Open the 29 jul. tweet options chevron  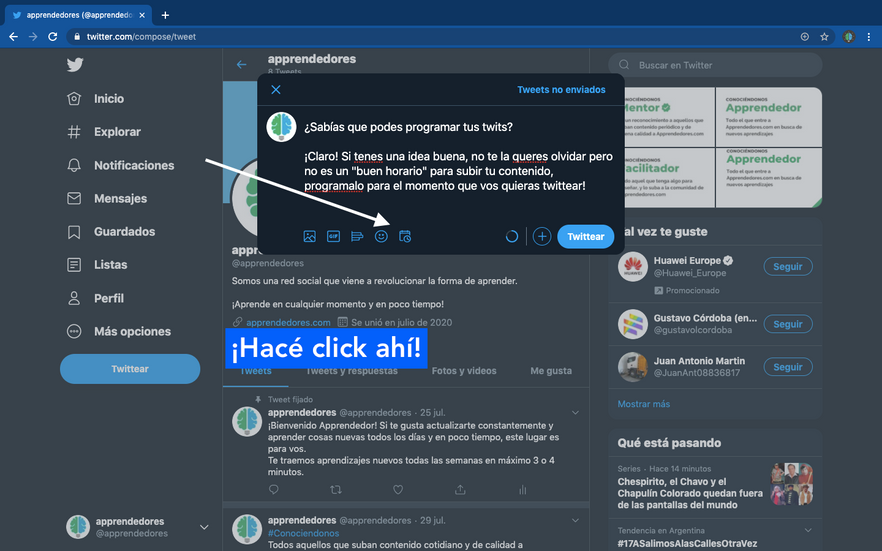point(575,521)
